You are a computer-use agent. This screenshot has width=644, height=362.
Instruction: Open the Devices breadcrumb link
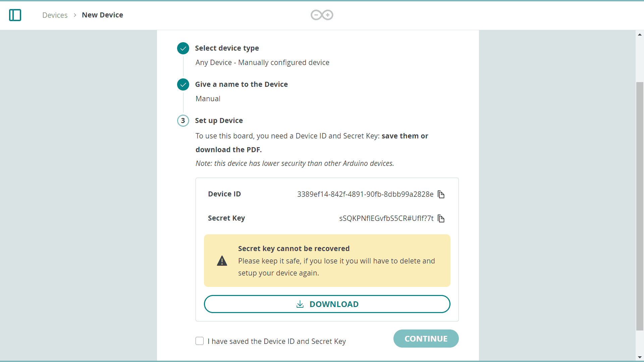[55, 15]
